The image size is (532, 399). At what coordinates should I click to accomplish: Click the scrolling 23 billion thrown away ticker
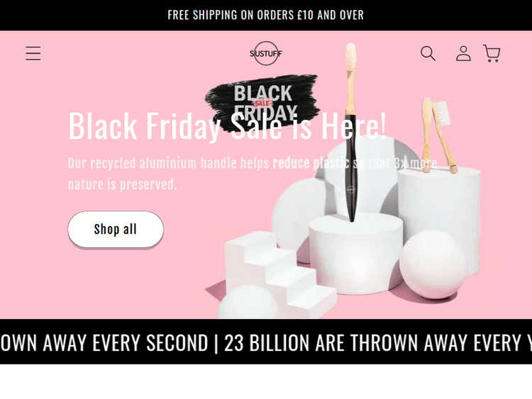pos(266,342)
